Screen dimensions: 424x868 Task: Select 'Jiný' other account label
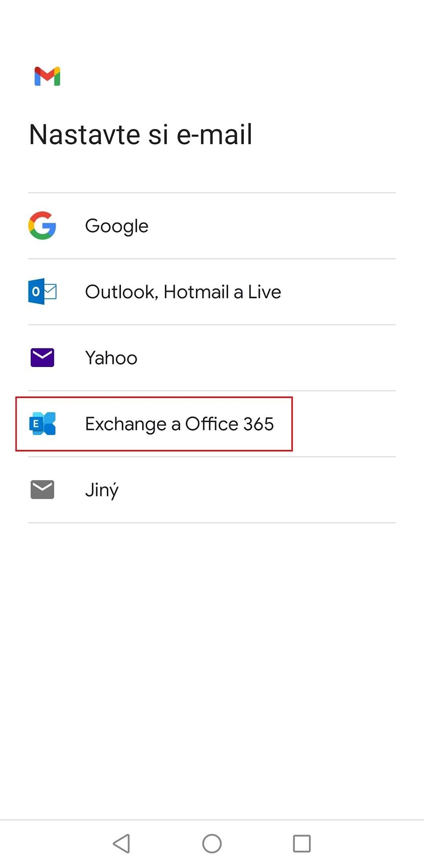102,490
